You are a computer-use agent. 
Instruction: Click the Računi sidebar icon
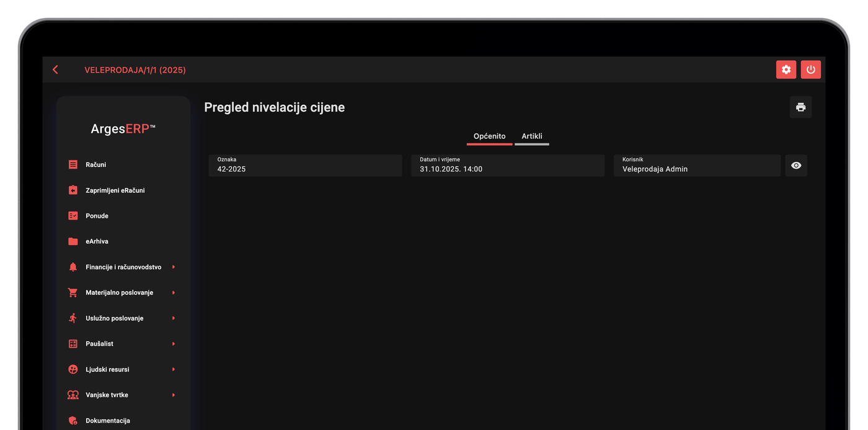(x=73, y=164)
